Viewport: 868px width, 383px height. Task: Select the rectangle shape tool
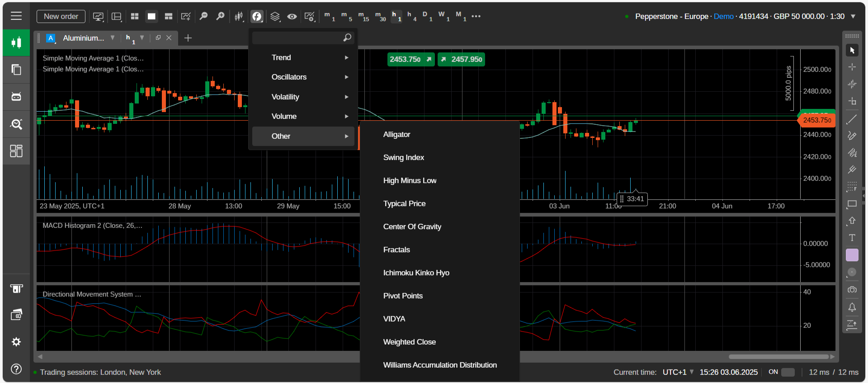852,204
